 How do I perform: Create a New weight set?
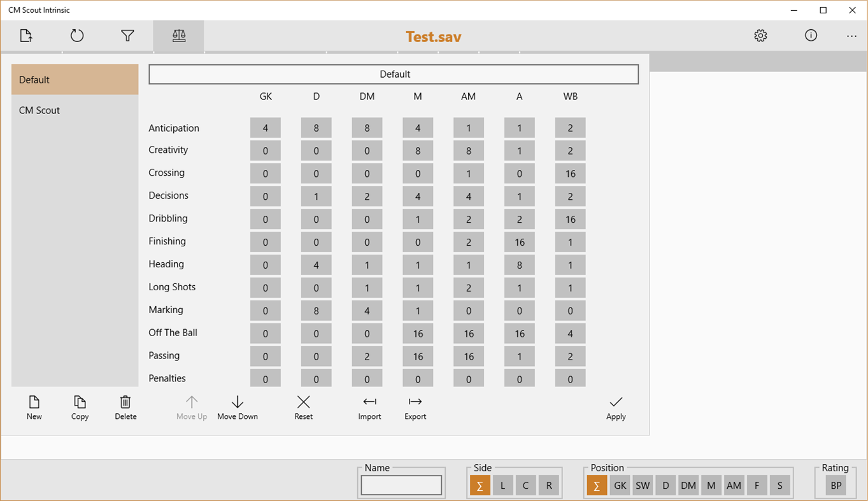click(34, 408)
